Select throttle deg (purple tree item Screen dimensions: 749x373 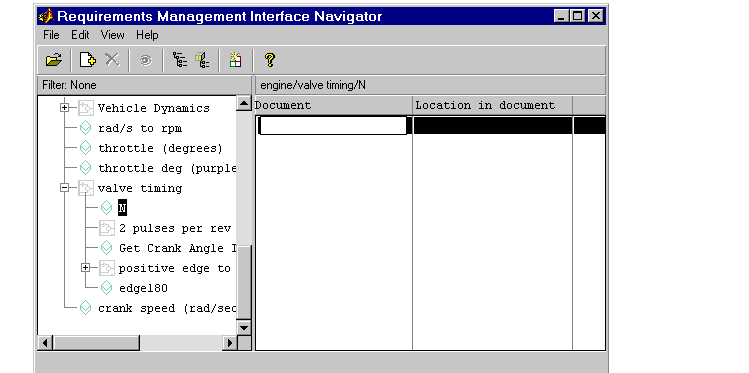click(x=167, y=169)
